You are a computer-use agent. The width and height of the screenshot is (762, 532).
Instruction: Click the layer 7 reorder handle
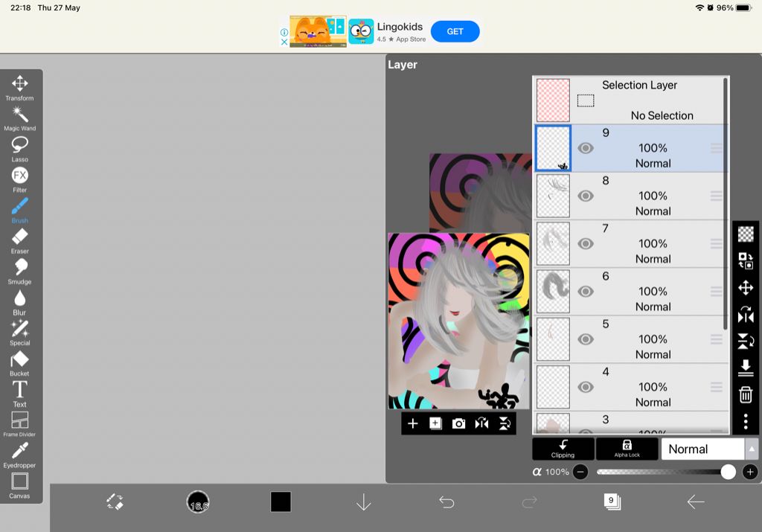pos(716,243)
